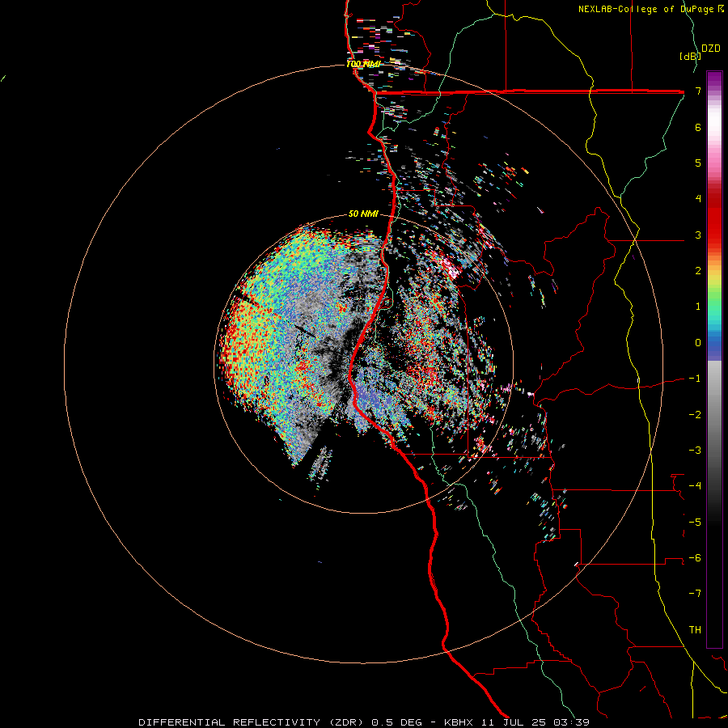728x728 pixels.
Task: Click the -6 value on color scale
Action: pos(695,558)
